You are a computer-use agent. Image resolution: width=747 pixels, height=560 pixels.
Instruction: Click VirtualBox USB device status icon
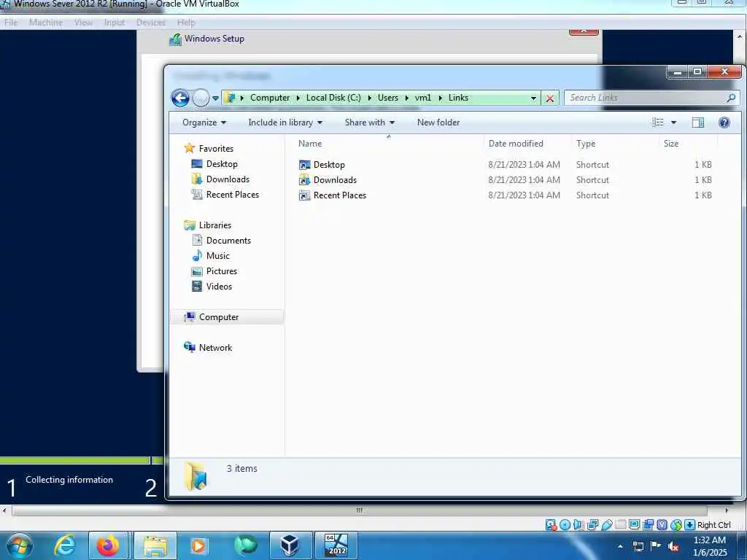tap(606, 525)
